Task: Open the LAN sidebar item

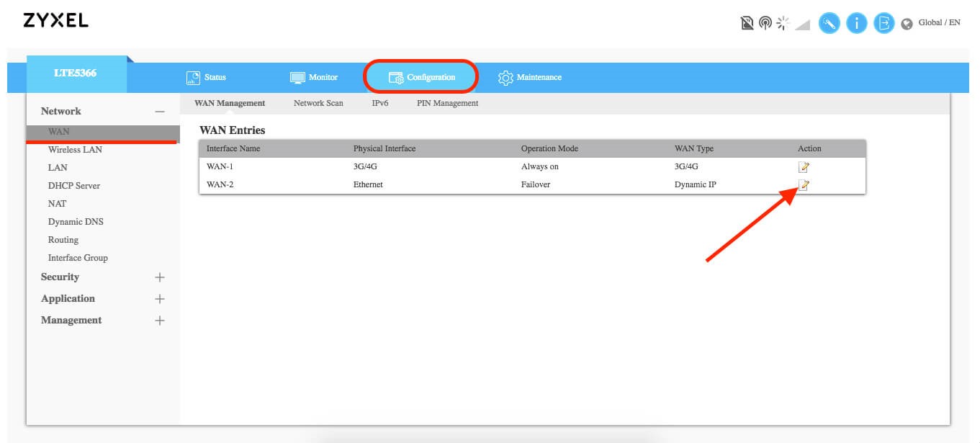Action: click(x=58, y=168)
